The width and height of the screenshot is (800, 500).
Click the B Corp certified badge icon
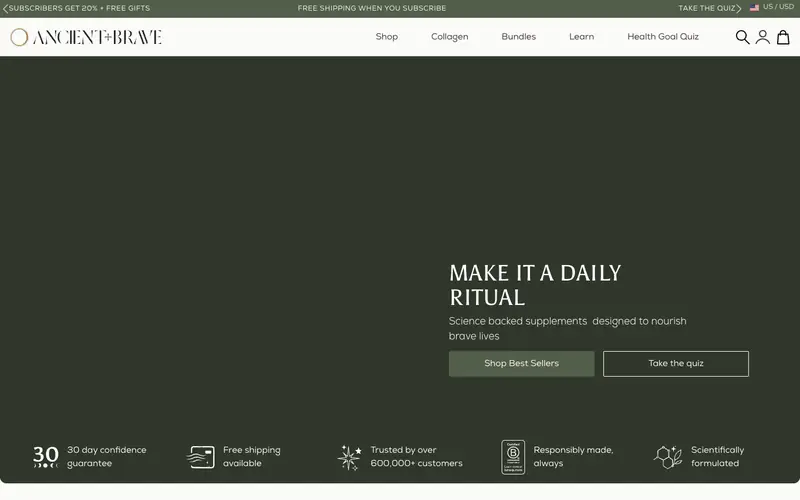pos(513,457)
